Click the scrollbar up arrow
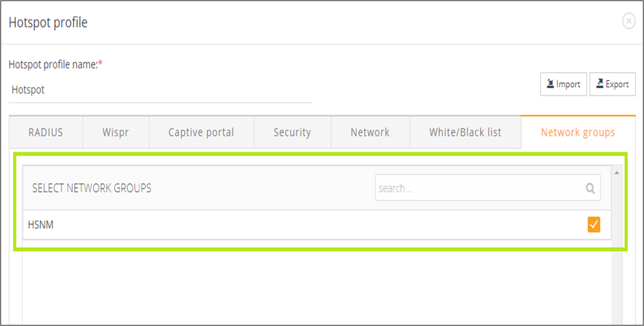 617,173
